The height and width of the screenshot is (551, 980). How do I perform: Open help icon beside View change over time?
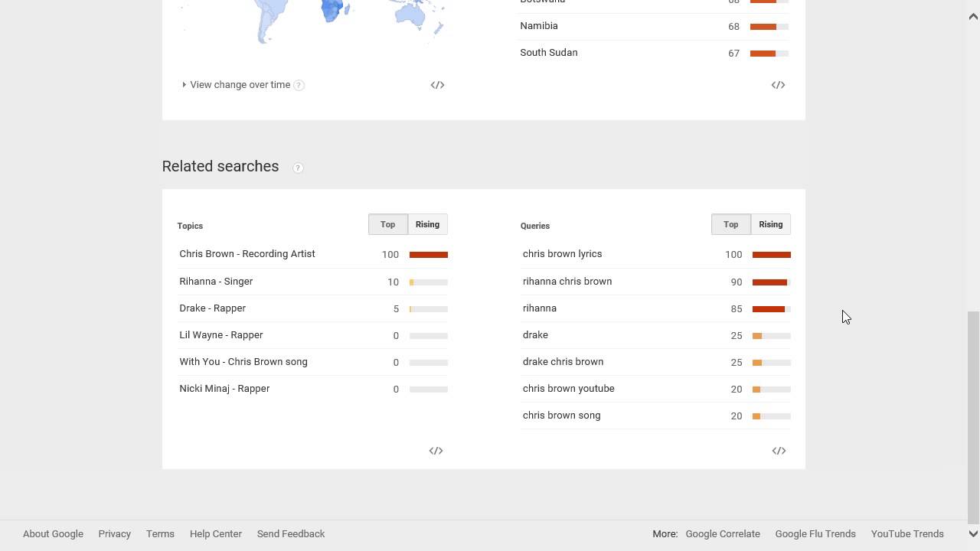pos(299,85)
